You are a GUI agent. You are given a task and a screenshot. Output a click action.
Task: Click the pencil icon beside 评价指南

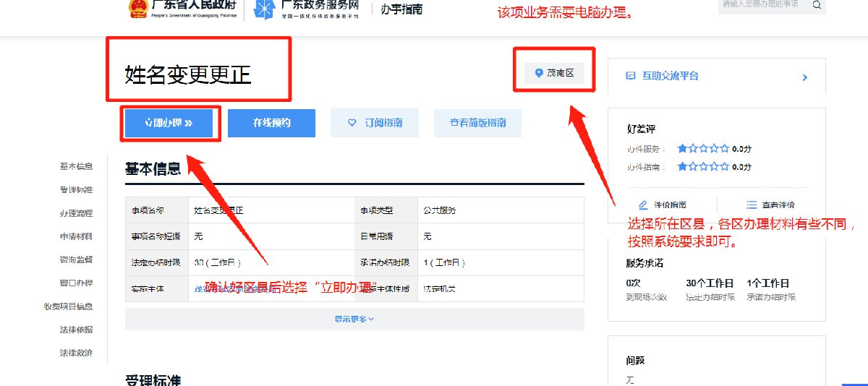pos(643,205)
